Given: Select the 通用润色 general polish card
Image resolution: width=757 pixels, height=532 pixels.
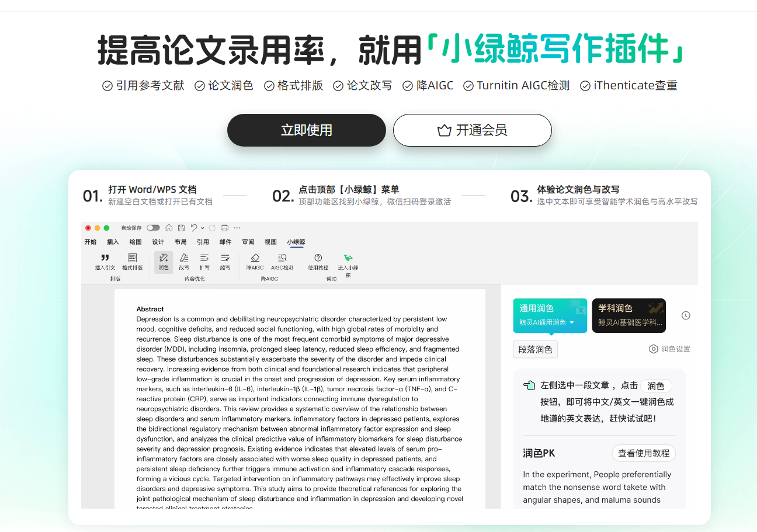Looking at the screenshot, I should pyautogui.click(x=550, y=315).
